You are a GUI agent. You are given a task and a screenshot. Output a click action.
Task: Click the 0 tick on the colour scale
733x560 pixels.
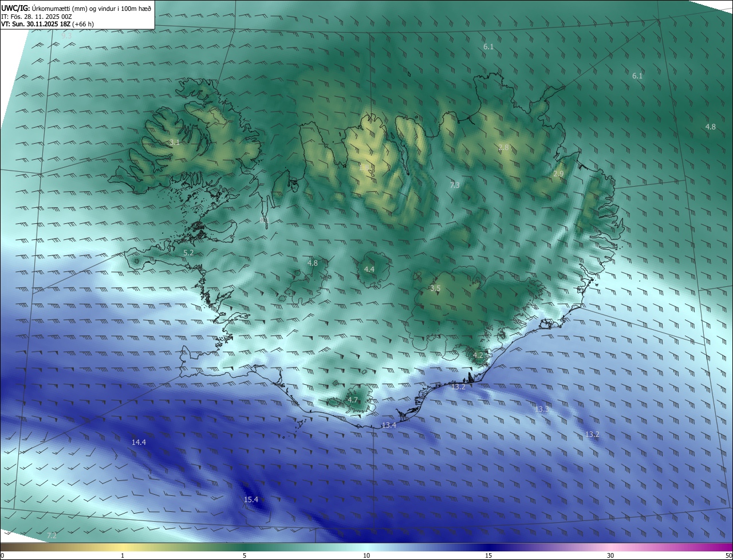2,555
